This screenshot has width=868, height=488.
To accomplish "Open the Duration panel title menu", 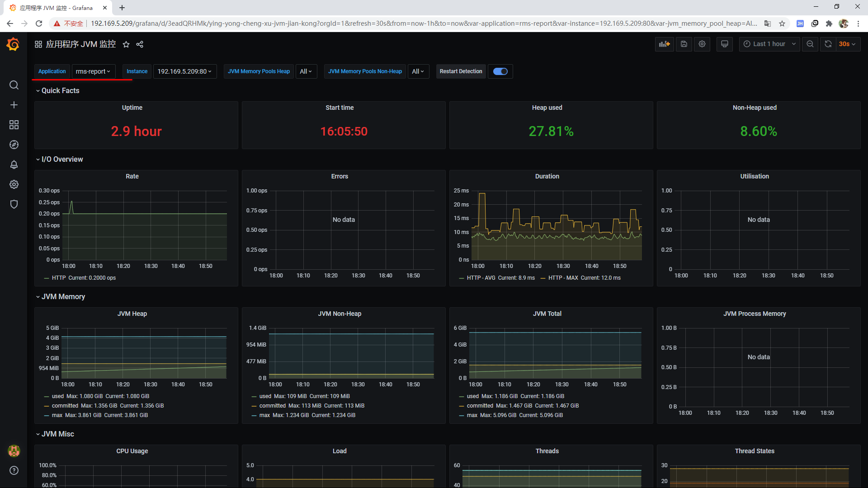I will [x=547, y=176].
